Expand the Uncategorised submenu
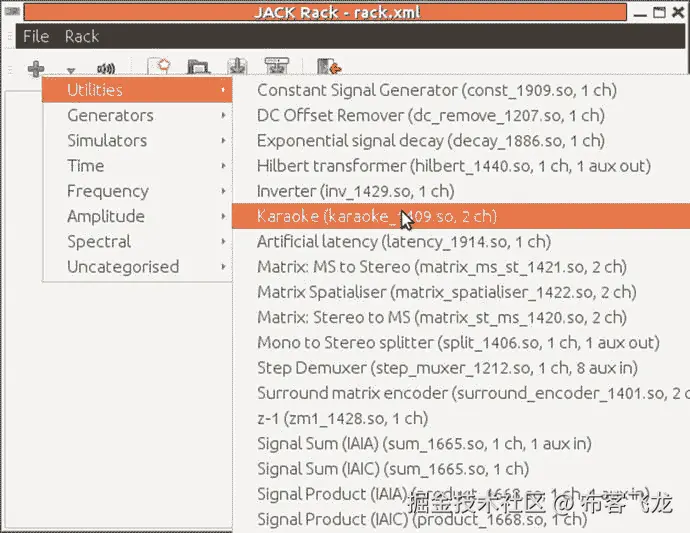 click(137, 267)
